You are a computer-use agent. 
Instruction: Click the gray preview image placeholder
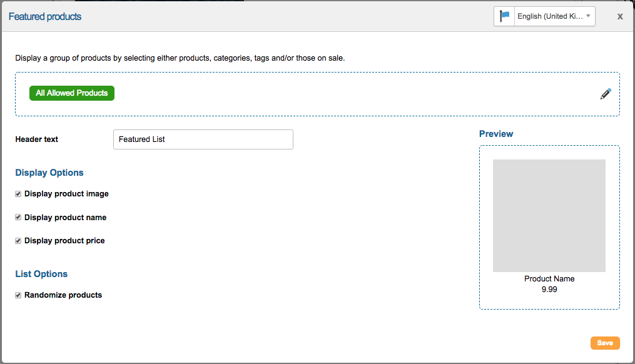pyautogui.click(x=549, y=215)
